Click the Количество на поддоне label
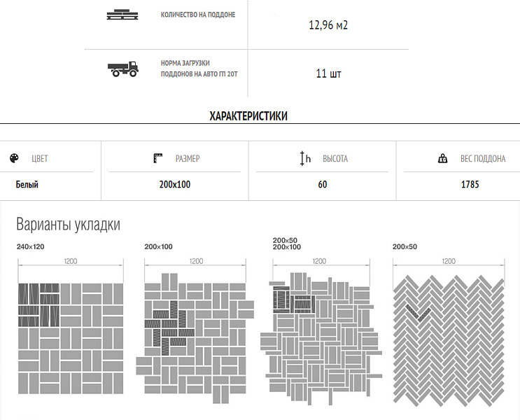520x420 pixels. coord(198,15)
